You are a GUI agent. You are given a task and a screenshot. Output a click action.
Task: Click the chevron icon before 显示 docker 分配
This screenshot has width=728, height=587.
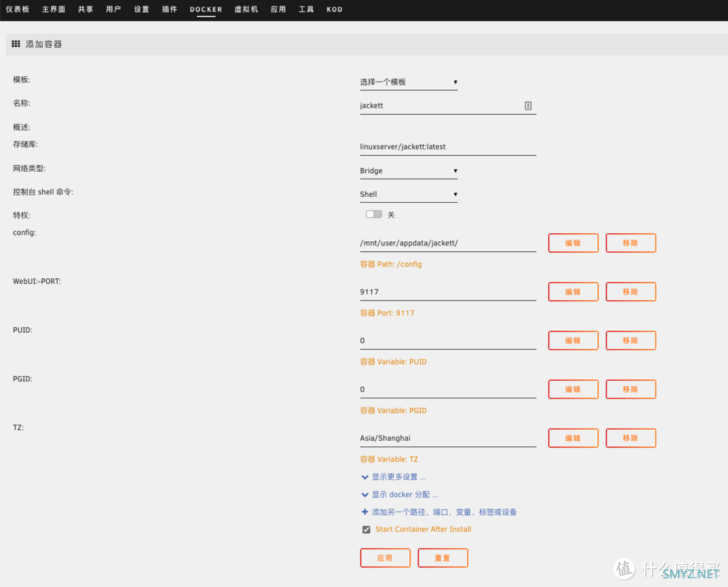coord(365,495)
